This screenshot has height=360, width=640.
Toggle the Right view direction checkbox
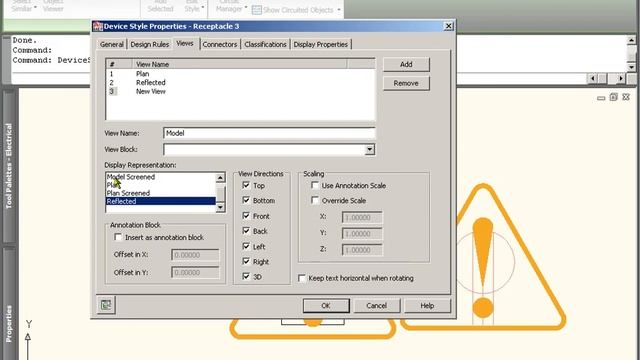[x=246, y=261]
